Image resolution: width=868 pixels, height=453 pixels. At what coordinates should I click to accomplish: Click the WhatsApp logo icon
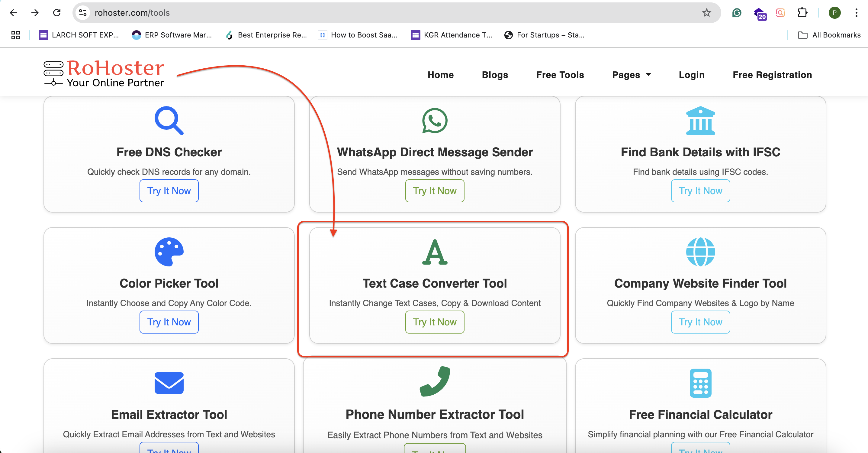(x=435, y=120)
